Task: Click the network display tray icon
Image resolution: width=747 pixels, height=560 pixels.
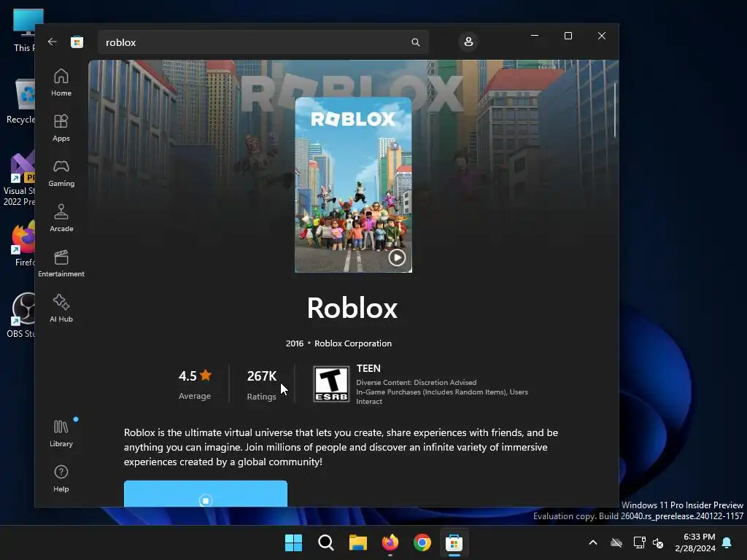Action: click(639, 542)
